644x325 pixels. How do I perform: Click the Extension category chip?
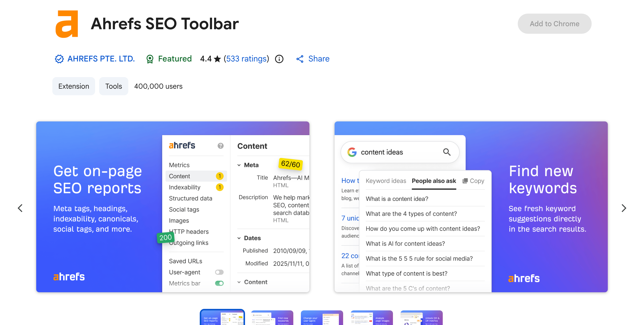(74, 86)
